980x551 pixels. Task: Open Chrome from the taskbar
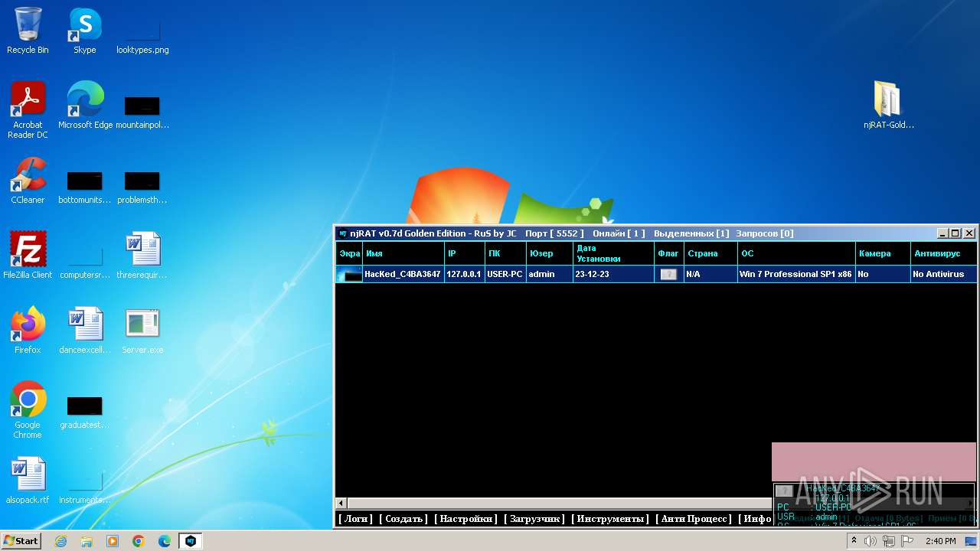click(x=139, y=541)
